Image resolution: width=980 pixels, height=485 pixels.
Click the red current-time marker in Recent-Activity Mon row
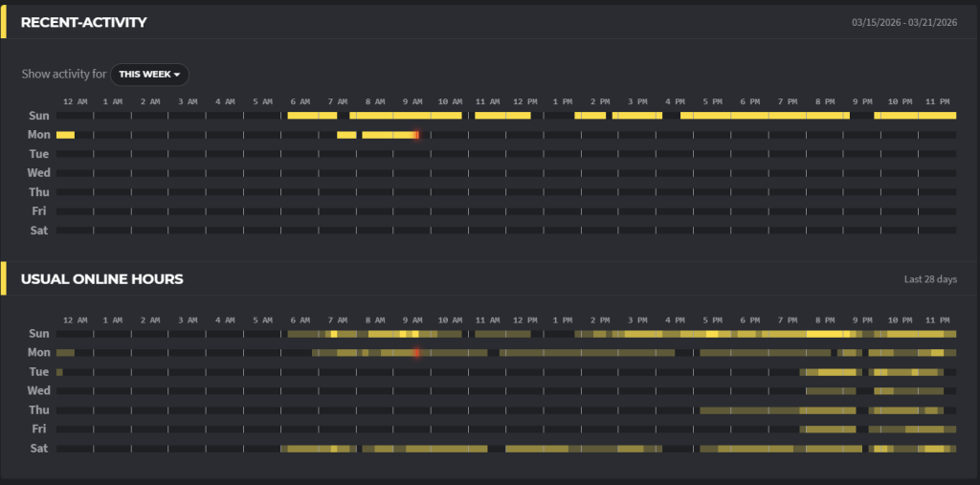pos(416,135)
